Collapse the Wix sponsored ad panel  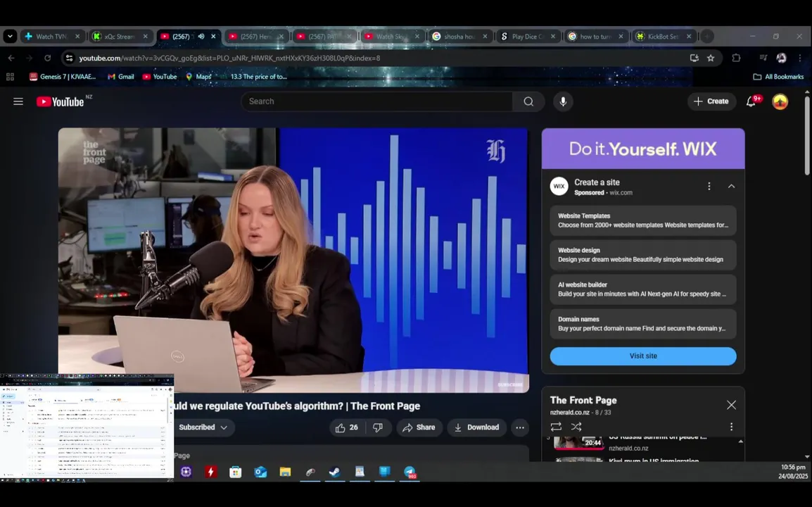point(731,186)
